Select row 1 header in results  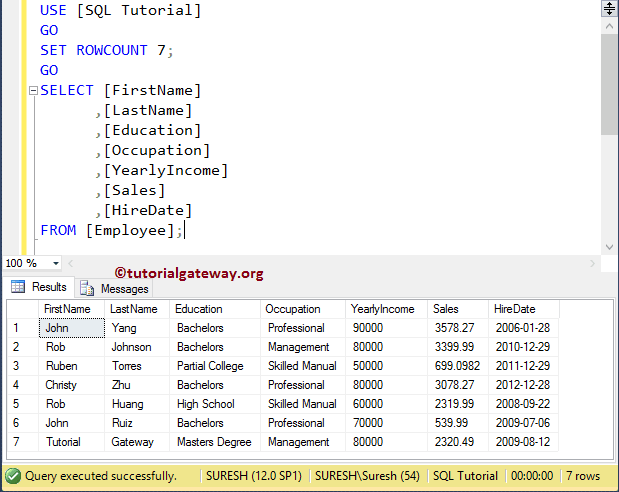click(x=23, y=328)
